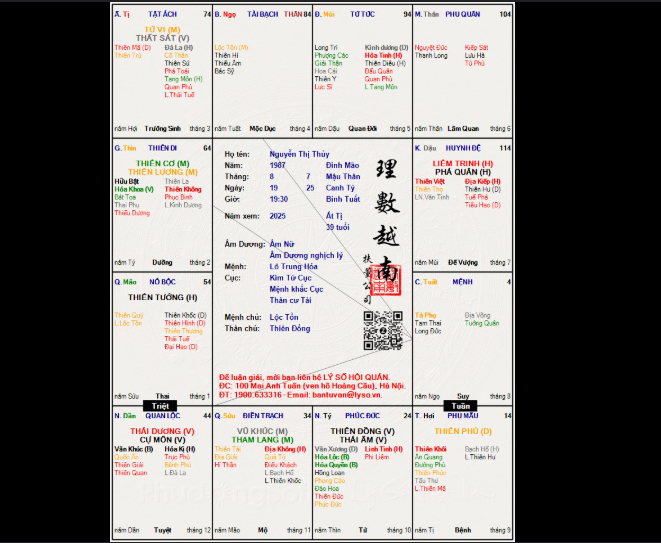Click the VŨ KHÚC (M) main star

click(262, 431)
